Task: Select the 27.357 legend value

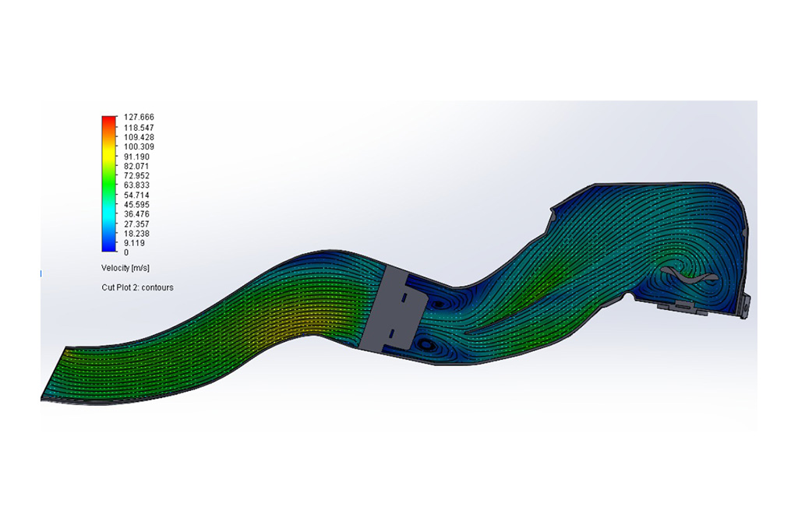Action: click(137, 224)
